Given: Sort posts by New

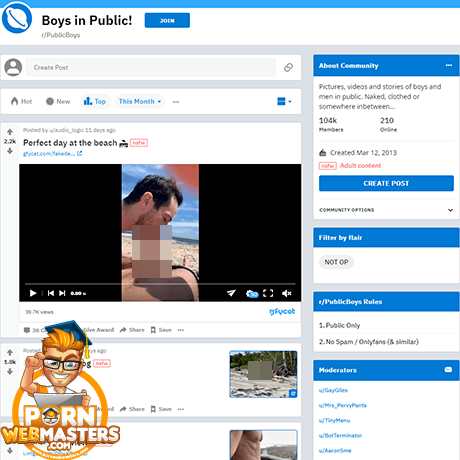Looking at the screenshot, I should click(58, 101).
